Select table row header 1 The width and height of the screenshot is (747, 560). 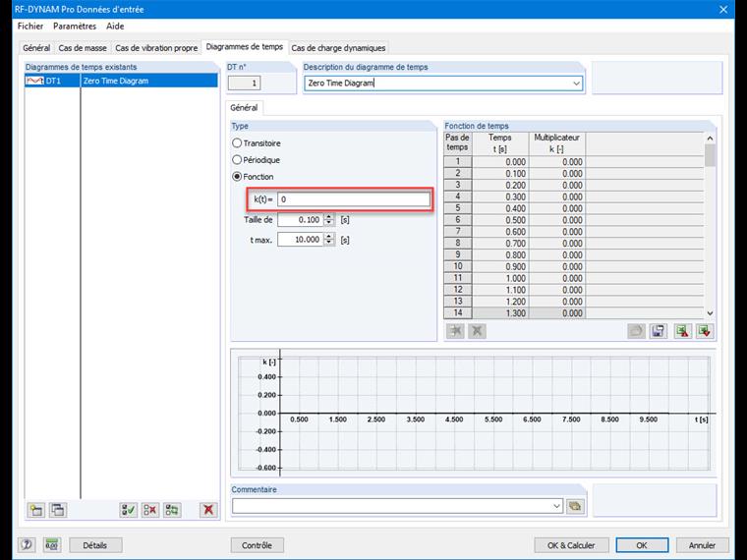click(x=458, y=161)
